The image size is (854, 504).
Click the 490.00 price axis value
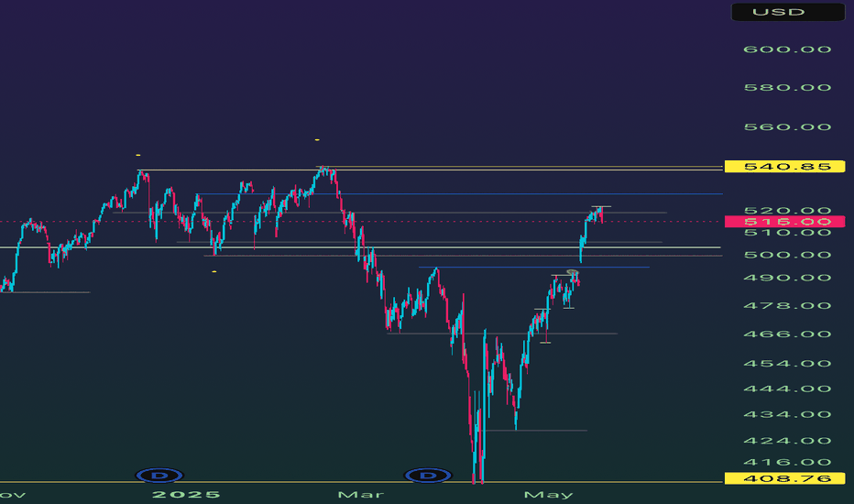[787, 278]
